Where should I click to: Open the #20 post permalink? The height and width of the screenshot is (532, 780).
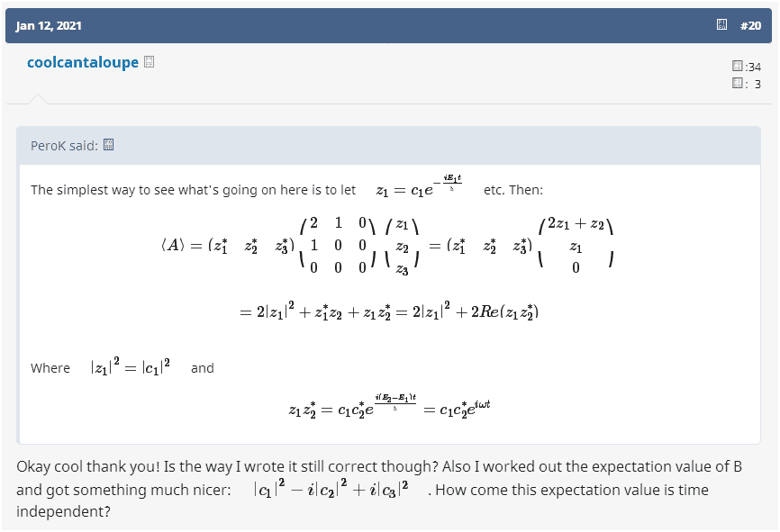pyautogui.click(x=750, y=25)
